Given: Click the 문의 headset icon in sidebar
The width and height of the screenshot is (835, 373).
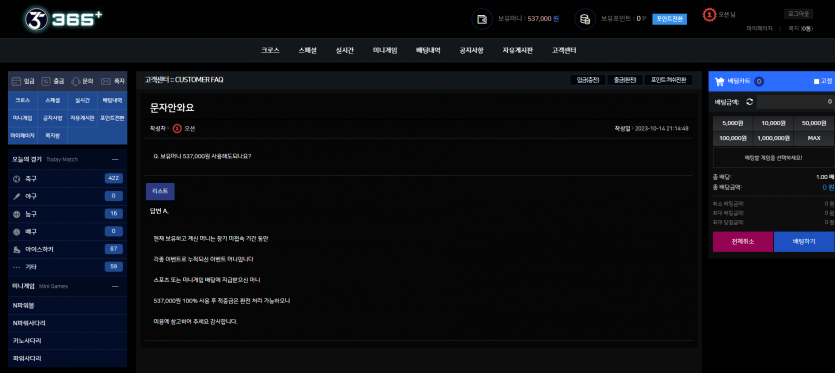Looking at the screenshot, I should [x=76, y=81].
